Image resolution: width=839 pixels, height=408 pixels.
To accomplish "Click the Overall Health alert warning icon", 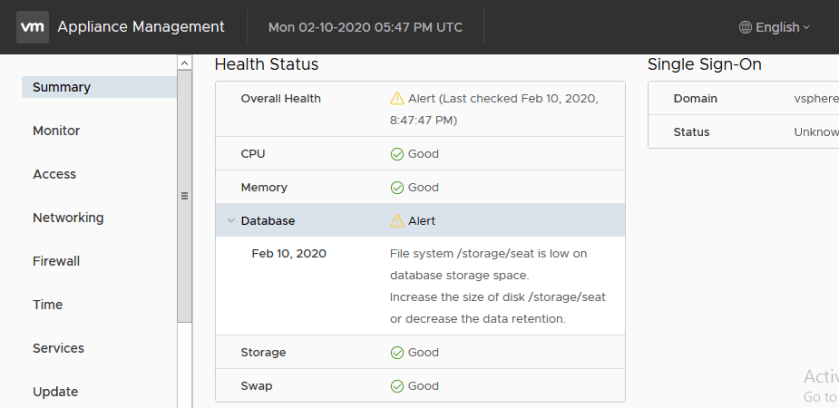I will click(397, 98).
